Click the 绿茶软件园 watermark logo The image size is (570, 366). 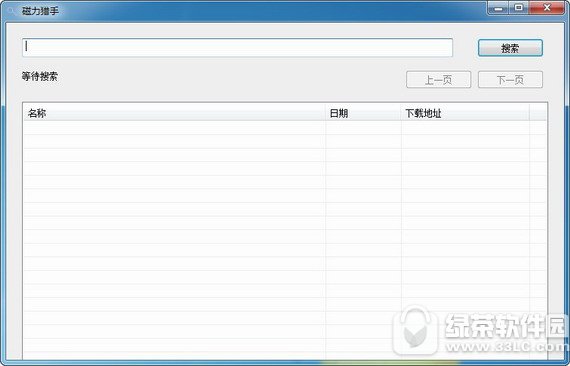point(480,330)
